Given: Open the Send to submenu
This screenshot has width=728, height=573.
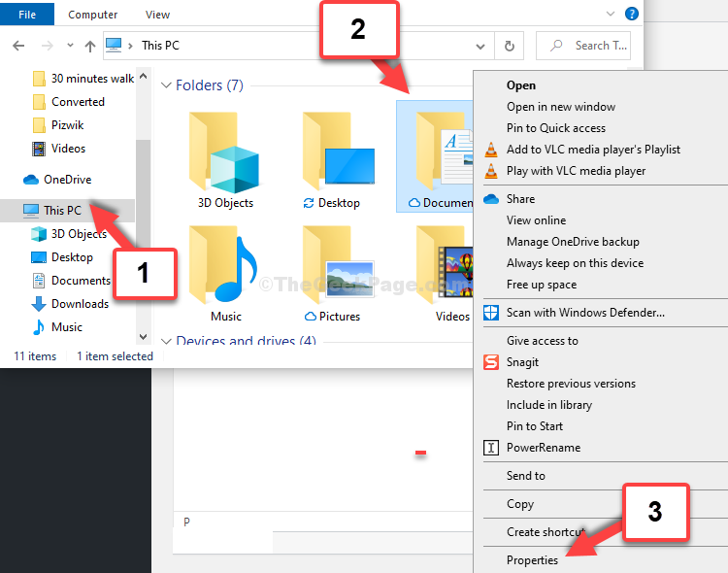Looking at the screenshot, I should [525, 476].
